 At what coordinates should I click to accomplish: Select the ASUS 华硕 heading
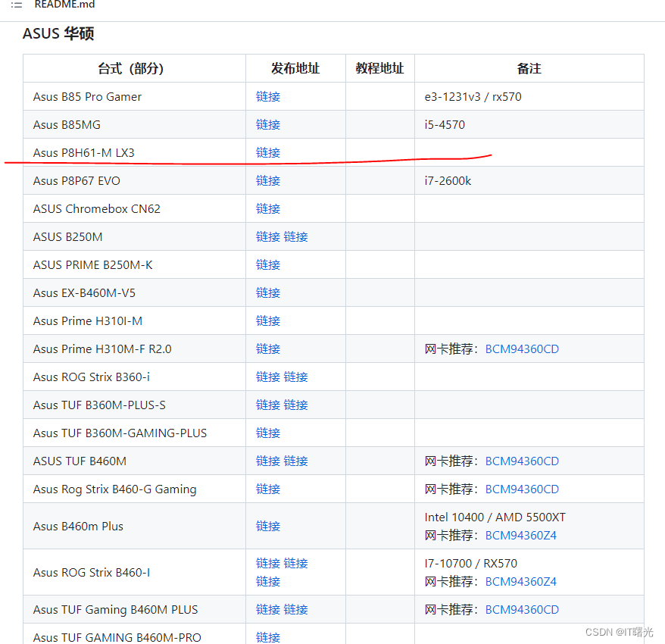pos(58,33)
